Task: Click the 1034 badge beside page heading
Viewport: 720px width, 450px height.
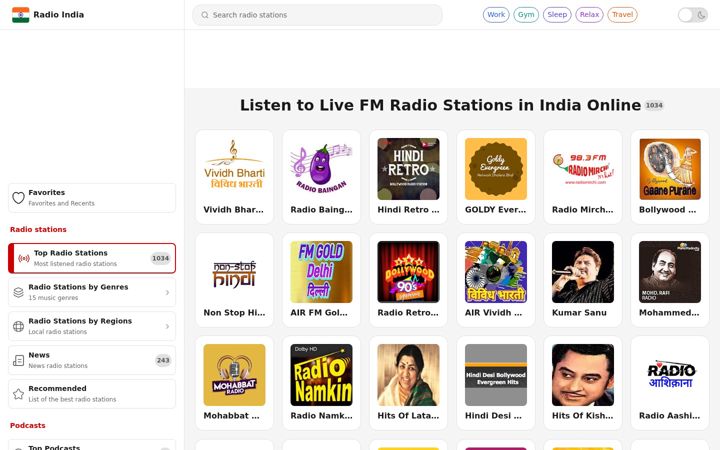Action: click(x=654, y=106)
